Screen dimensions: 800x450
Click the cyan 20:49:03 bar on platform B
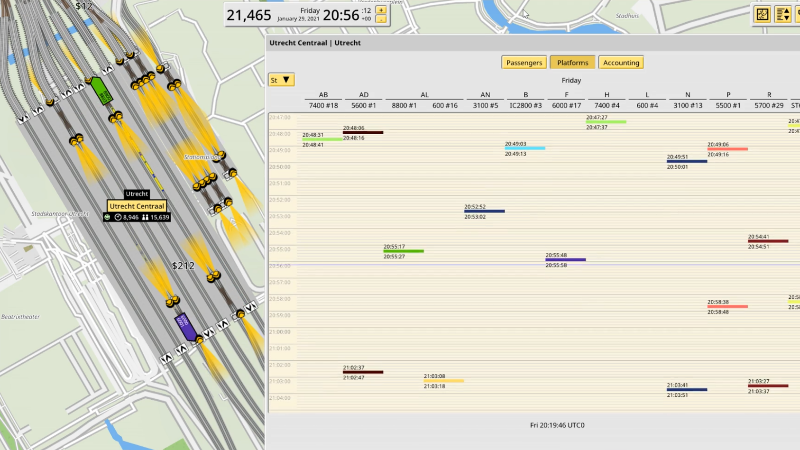(x=525, y=148)
